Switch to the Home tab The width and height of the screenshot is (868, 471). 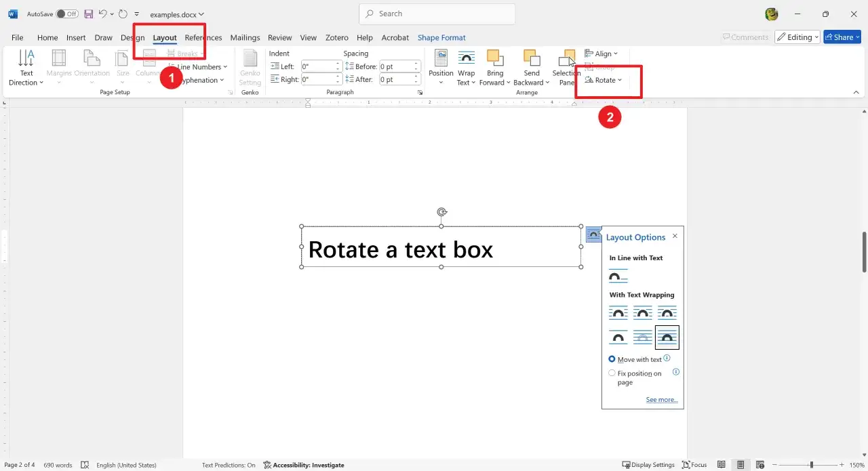(x=47, y=38)
